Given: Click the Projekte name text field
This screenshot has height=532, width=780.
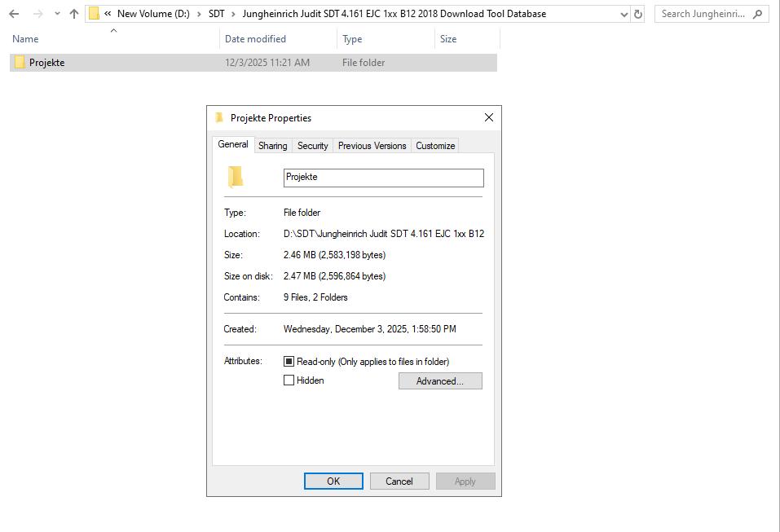Looking at the screenshot, I should tap(384, 178).
